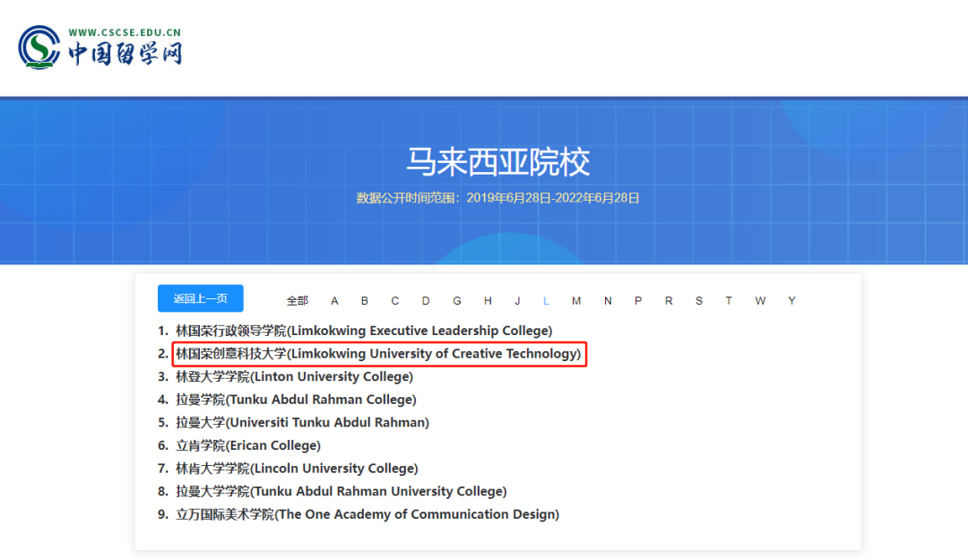Filter schools by letter H
Screen dimensions: 968x560
488,301
